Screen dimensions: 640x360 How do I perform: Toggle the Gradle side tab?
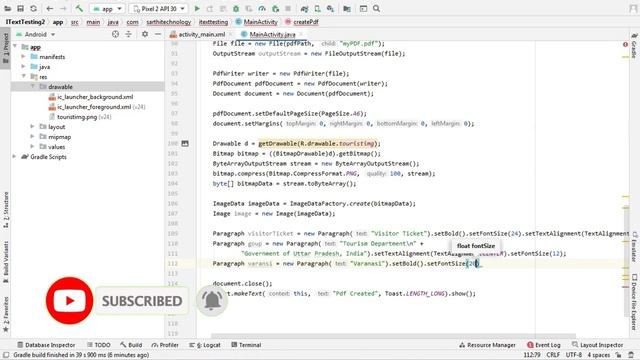[x=634, y=46]
